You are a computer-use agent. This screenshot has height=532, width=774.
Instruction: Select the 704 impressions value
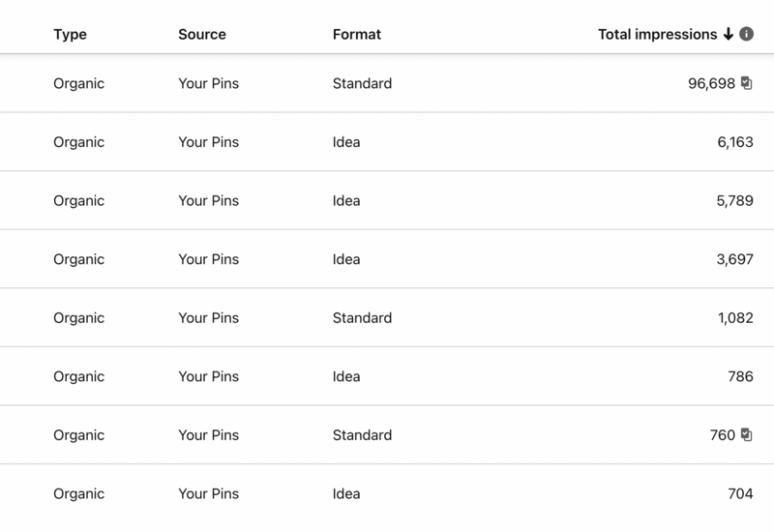(x=740, y=493)
